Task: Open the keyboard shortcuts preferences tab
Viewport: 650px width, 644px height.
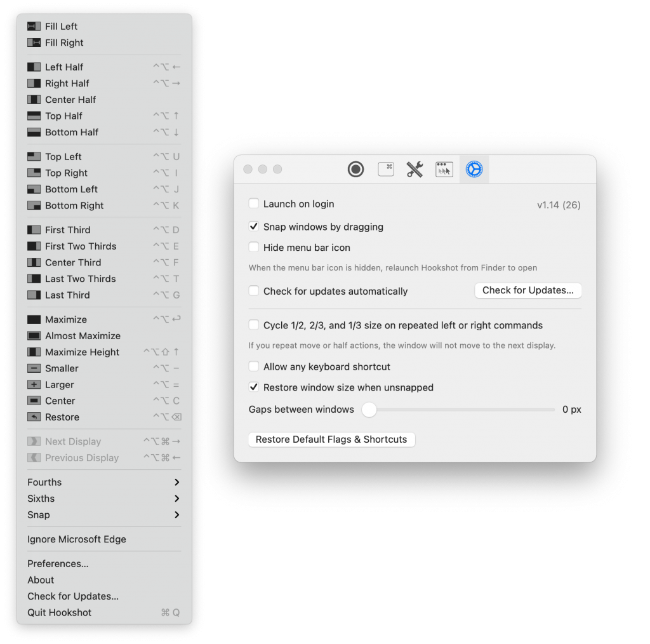Action: (x=386, y=169)
